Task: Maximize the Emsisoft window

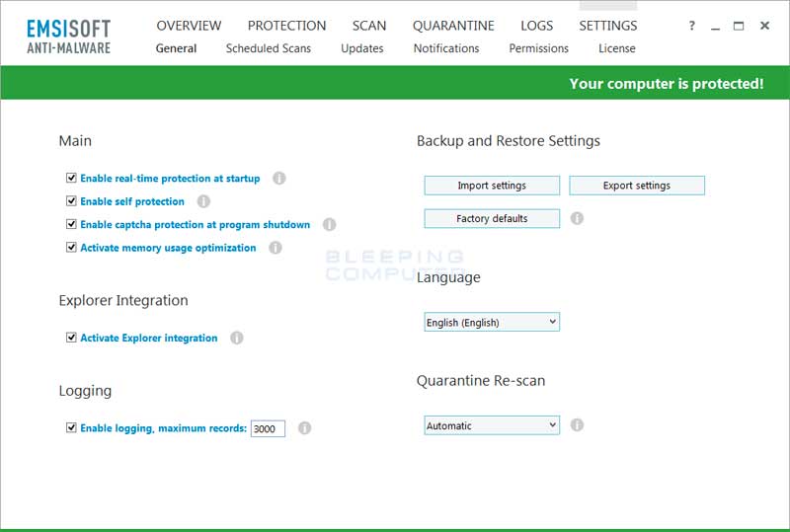Action: 739,26
